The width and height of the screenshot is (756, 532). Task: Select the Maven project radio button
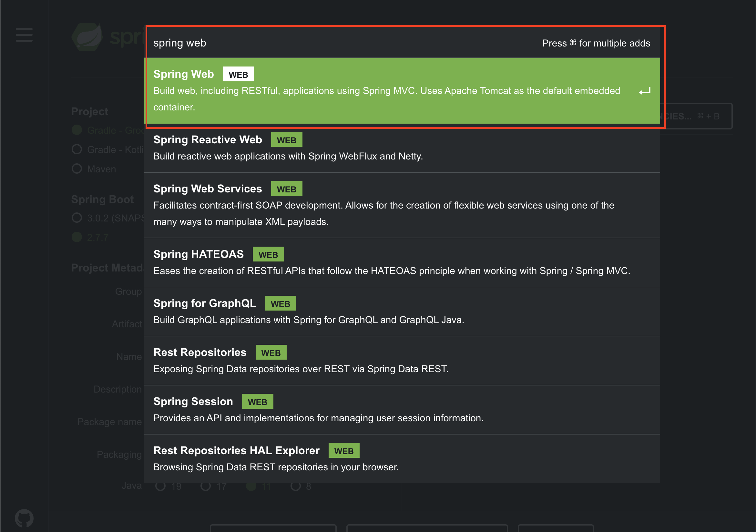coord(77,169)
